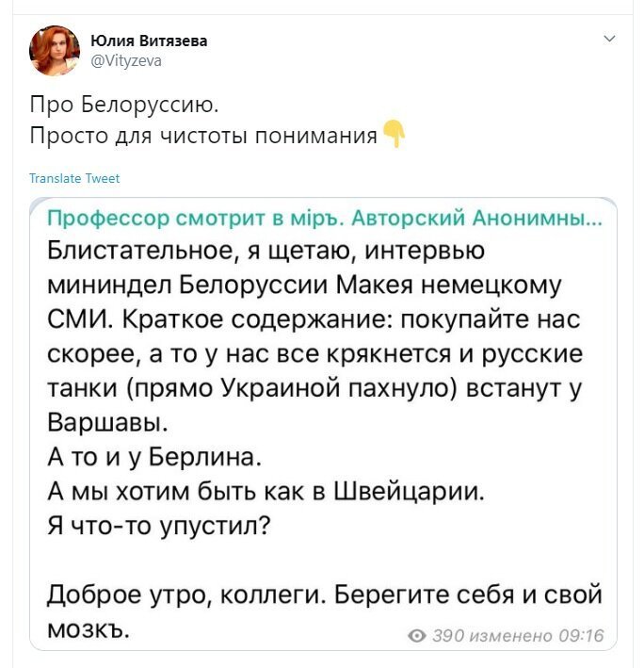Screen dimensions: 644x668
Task: Click the Translate Tweet link
Action: (x=74, y=178)
